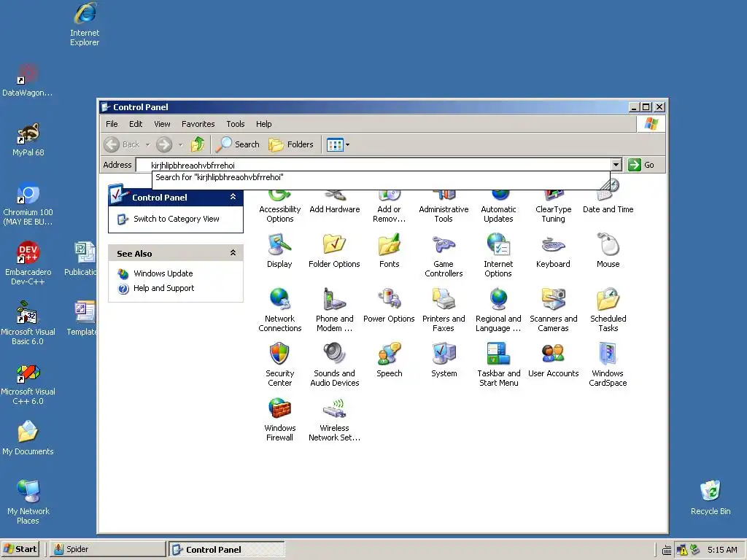This screenshot has width=747, height=560.
Task: Open the Favorites menu
Action: [198, 124]
